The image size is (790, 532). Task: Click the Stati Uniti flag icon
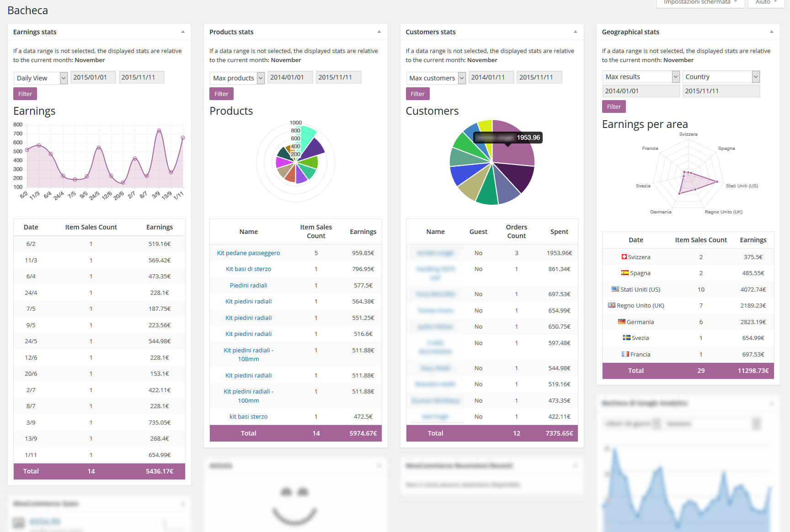(x=615, y=289)
